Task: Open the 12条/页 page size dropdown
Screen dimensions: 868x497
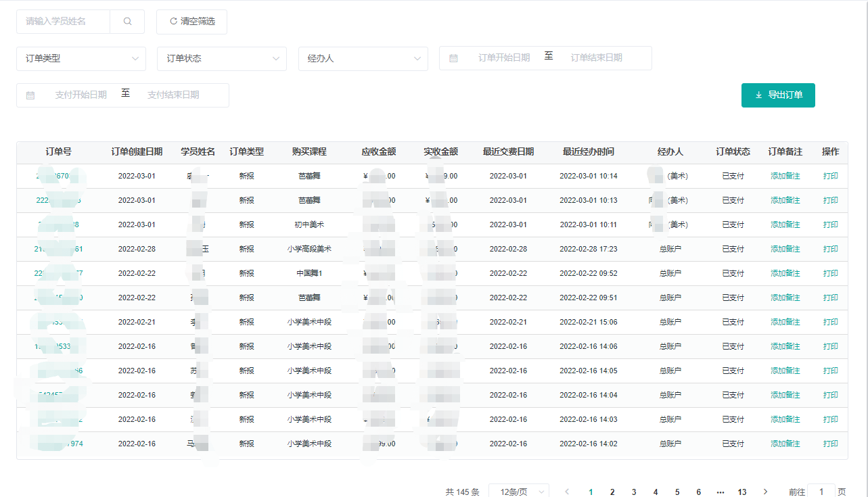Action: click(519, 492)
